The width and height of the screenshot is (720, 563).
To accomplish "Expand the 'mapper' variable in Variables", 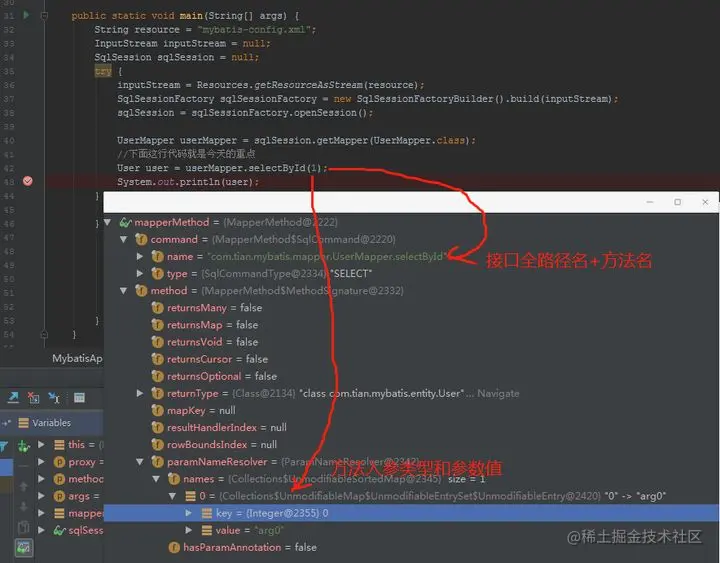I will click(41, 513).
